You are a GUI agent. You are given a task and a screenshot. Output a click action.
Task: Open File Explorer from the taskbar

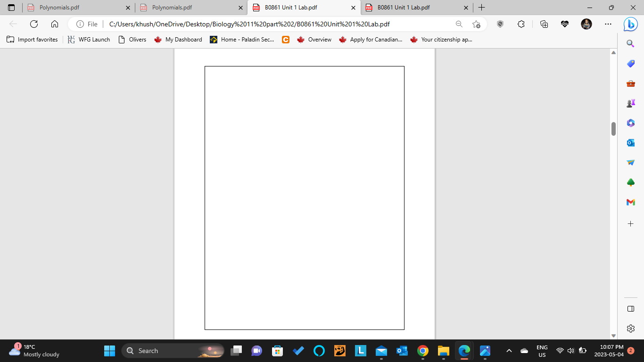[444, 351]
